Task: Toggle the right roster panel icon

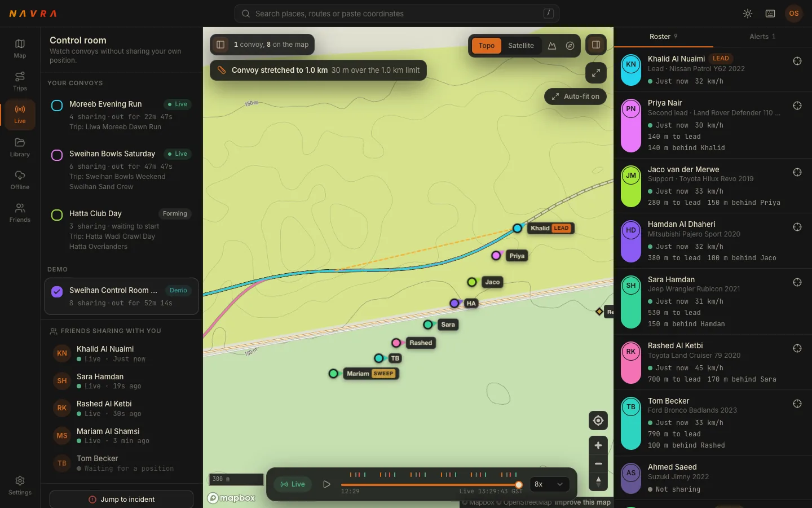Action: point(596,45)
